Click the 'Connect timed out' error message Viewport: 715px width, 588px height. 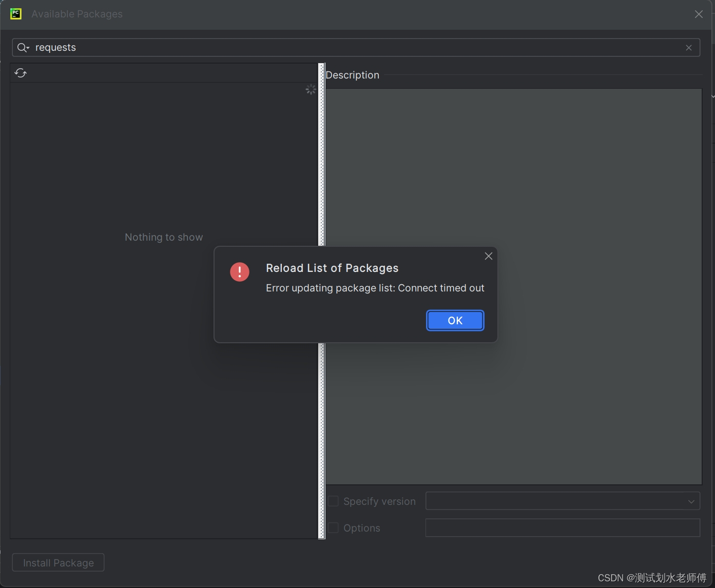(x=375, y=288)
